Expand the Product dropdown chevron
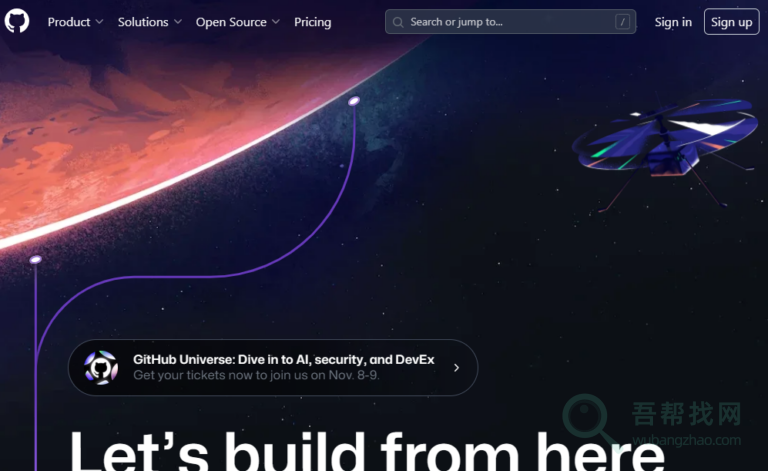Image resolution: width=768 pixels, height=471 pixels. pyautogui.click(x=99, y=22)
